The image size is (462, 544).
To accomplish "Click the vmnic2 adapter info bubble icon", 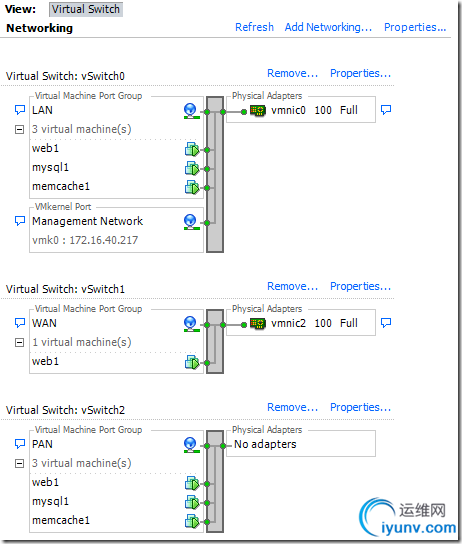I will click(386, 323).
